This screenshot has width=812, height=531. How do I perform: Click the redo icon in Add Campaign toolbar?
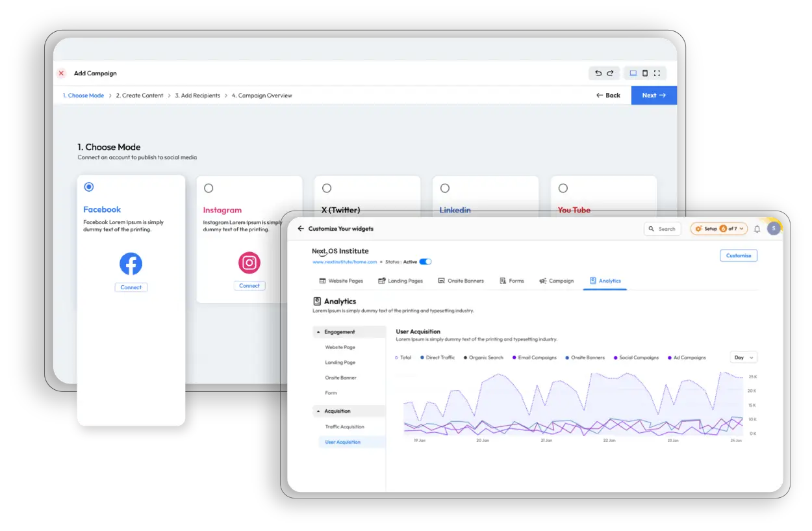pyautogui.click(x=610, y=73)
